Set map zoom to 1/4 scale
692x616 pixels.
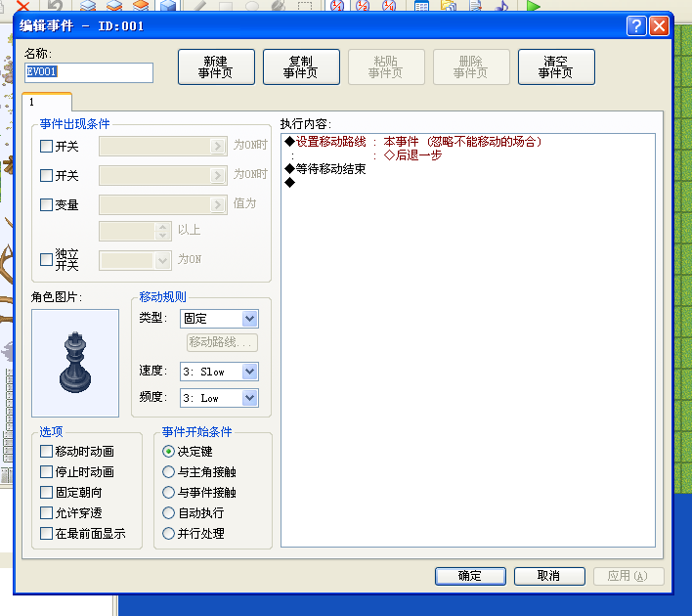pyautogui.click(x=389, y=6)
